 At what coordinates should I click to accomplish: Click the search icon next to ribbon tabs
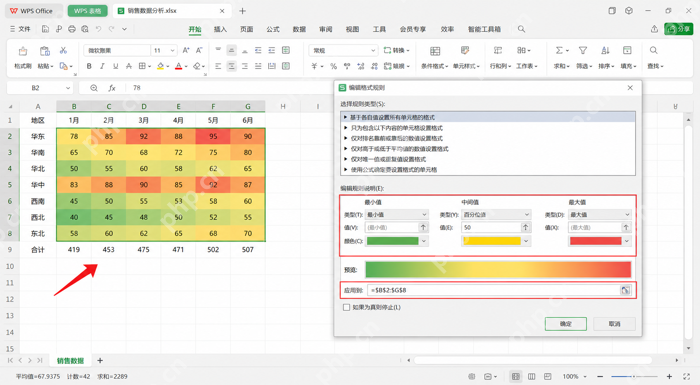(521, 29)
